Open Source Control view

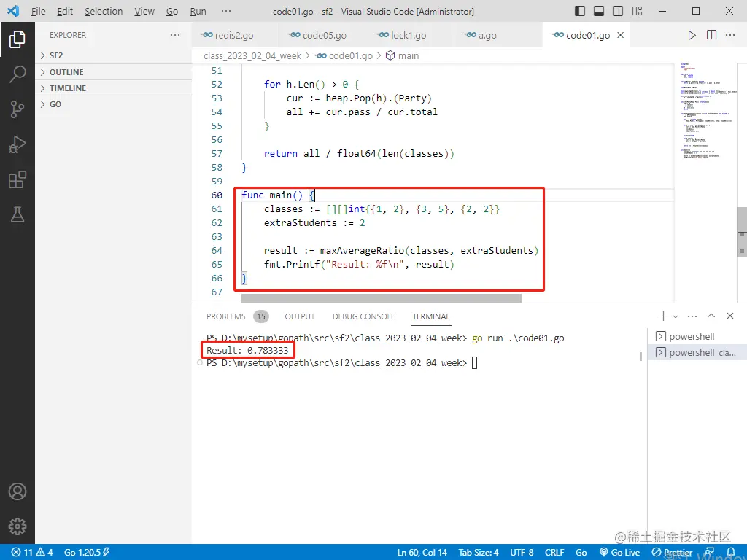click(x=18, y=109)
